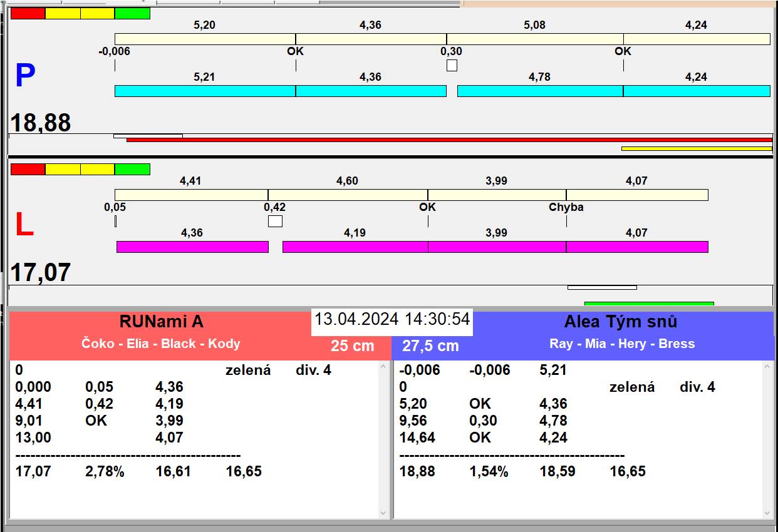This screenshot has width=778, height=532.
Task: Click the 0,30 changeover box in lane P
Action: 452,65
